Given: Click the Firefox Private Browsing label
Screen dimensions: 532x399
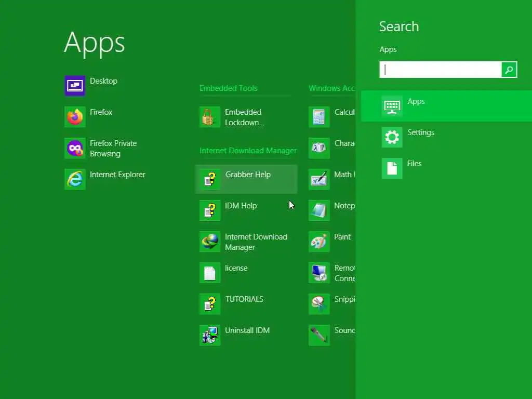Looking at the screenshot, I should [x=113, y=149].
